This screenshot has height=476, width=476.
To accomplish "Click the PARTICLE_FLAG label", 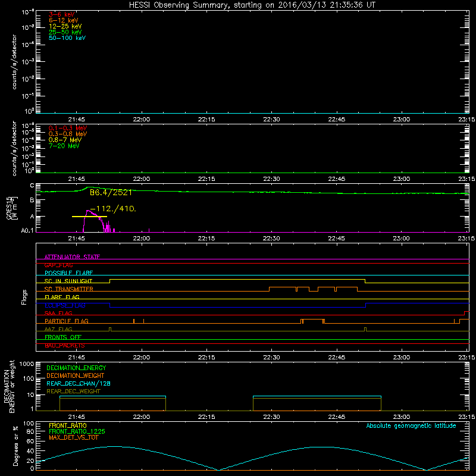I will [x=66, y=321].
